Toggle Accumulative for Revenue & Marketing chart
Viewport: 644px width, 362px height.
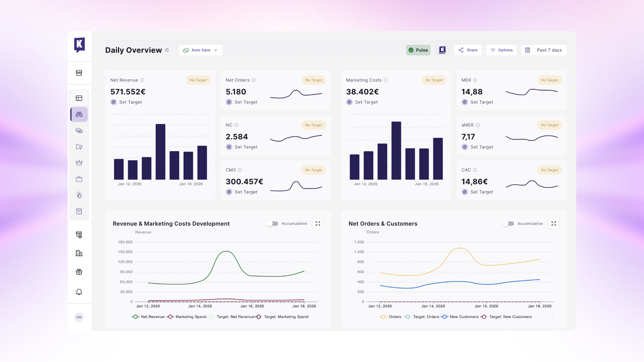click(x=272, y=224)
